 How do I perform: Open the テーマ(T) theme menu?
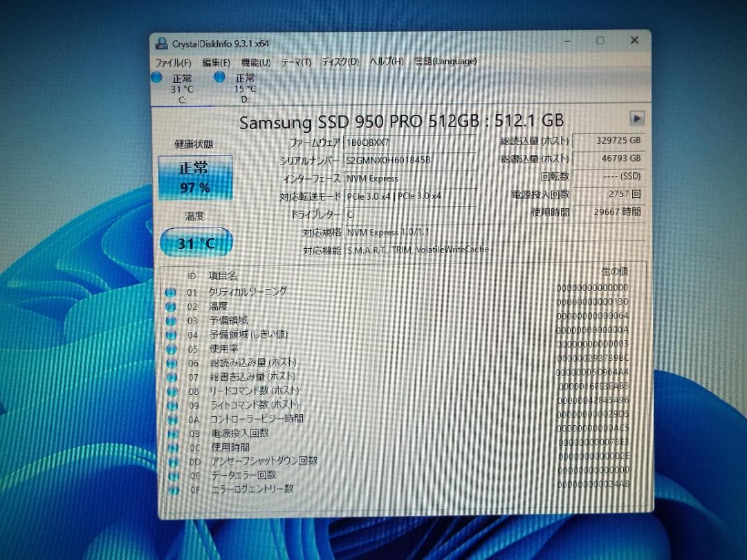coord(297,62)
